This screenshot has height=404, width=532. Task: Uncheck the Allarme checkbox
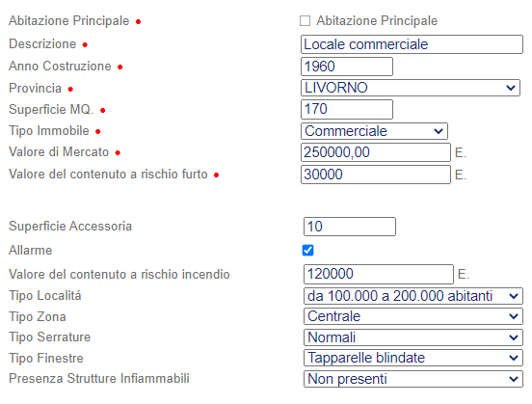pos(308,251)
